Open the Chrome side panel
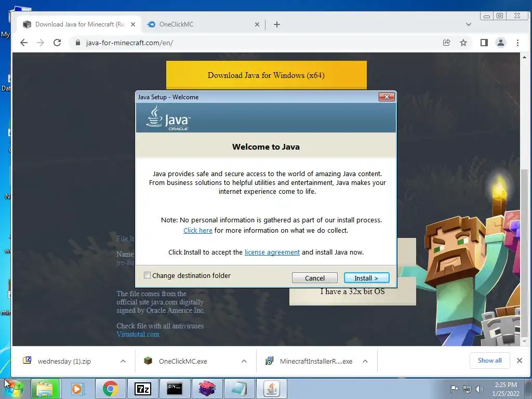 click(484, 43)
